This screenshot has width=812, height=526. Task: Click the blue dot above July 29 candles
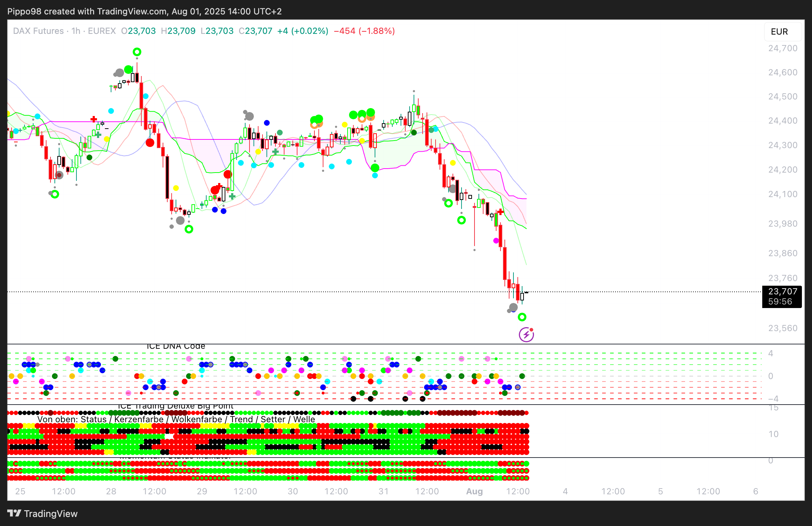pyautogui.click(x=267, y=123)
